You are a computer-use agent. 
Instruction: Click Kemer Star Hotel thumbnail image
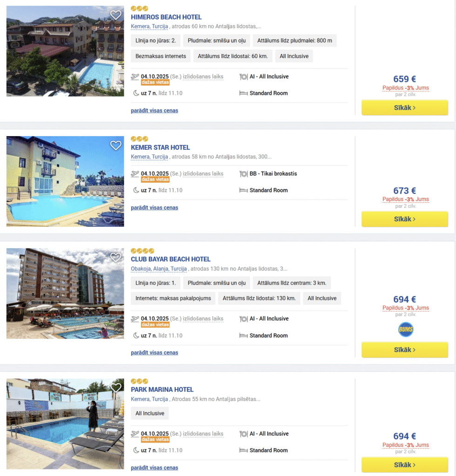65,181
